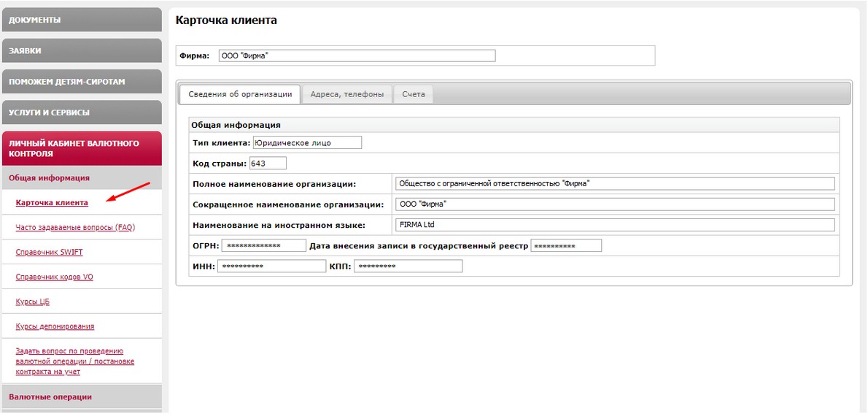Switch to the Адреса, телефоны tab
868x414 pixels.
[346, 94]
